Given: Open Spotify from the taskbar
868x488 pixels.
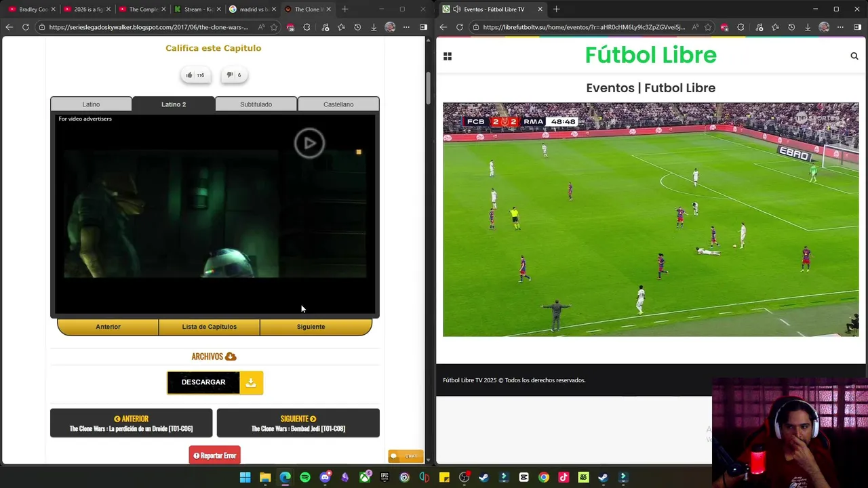Looking at the screenshot, I should (x=305, y=477).
